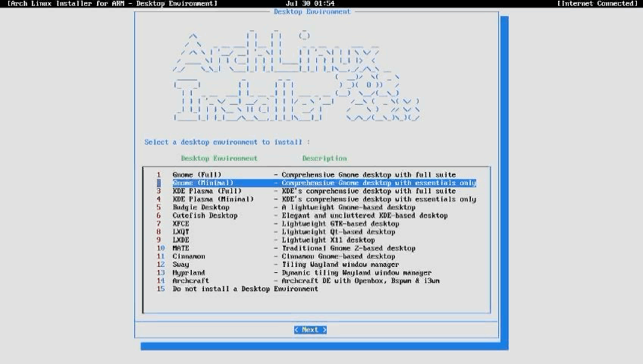
Task: Click the Arch Linux Installer title in top bar
Action: click(x=112, y=4)
